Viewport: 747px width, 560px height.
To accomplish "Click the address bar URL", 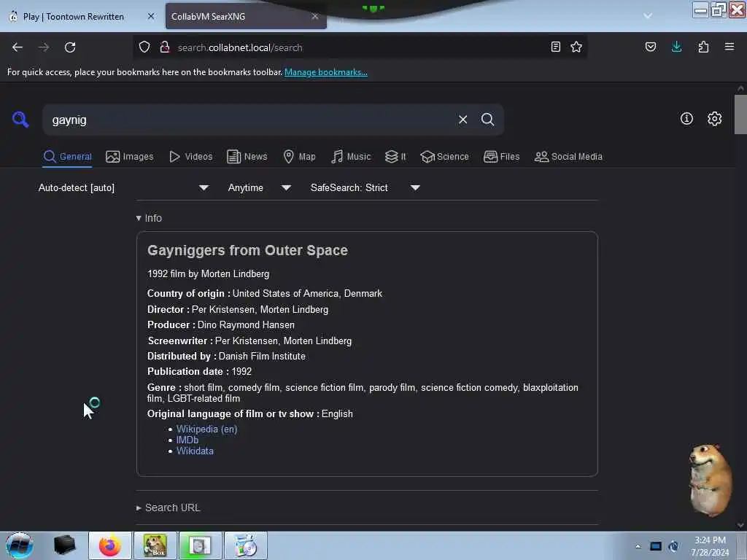I will click(x=239, y=47).
